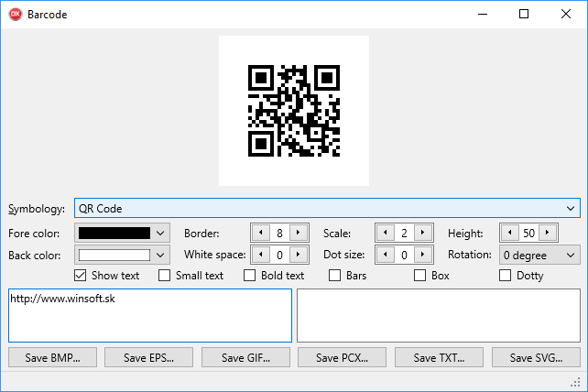Close the Barcode window

[x=566, y=15]
